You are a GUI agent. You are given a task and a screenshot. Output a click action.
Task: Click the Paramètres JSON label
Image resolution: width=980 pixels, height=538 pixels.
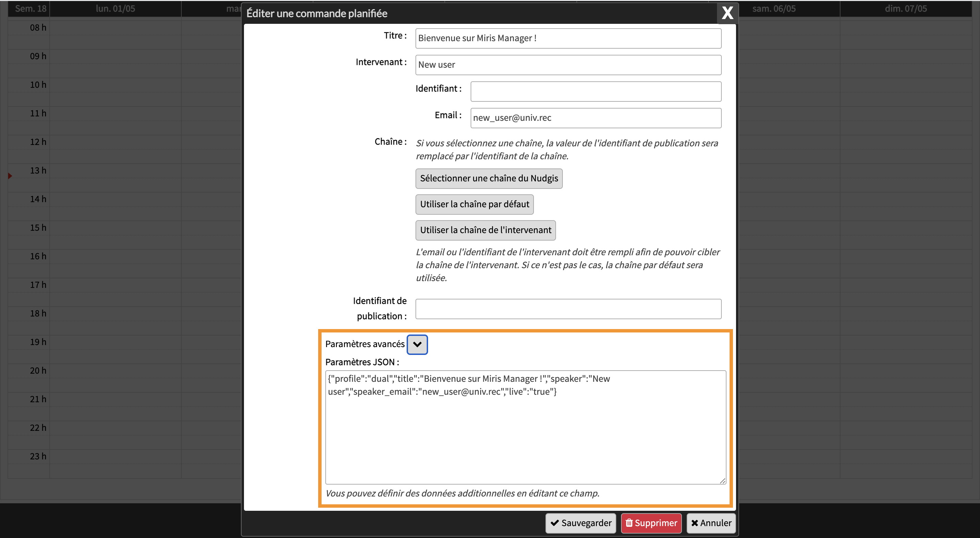(362, 362)
